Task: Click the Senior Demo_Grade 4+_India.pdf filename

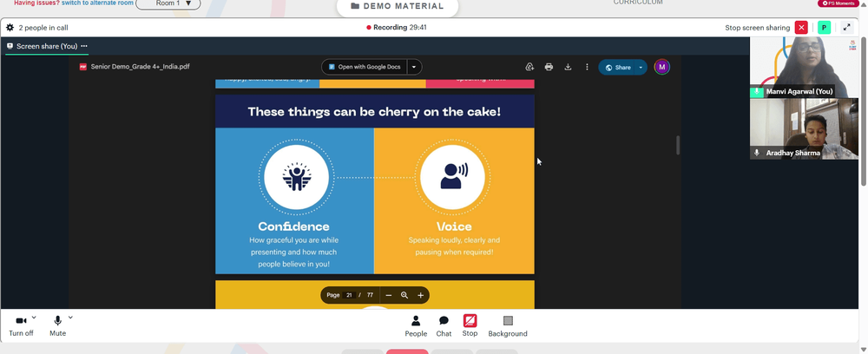Action: pos(140,66)
